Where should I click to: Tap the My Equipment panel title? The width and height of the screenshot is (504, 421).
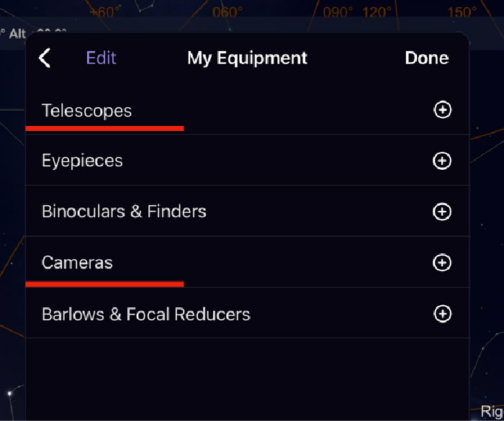point(247,58)
